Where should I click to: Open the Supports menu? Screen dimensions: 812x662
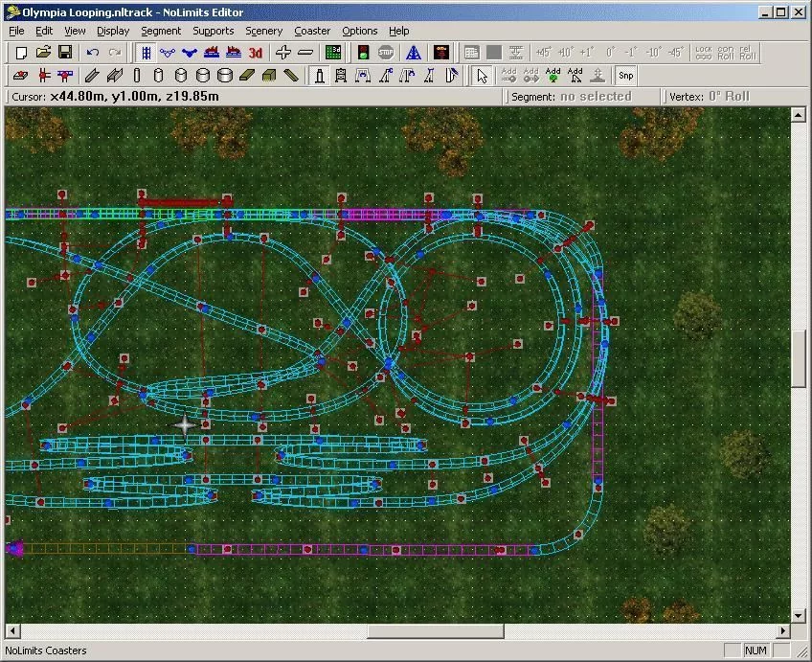(x=214, y=31)
